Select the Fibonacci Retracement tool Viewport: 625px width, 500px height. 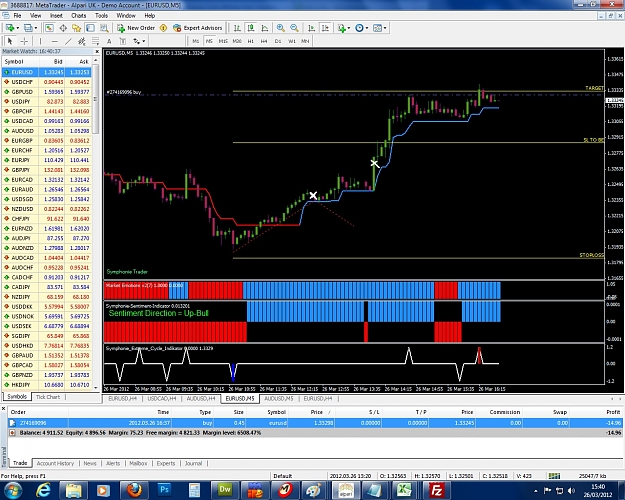click(x=96, y=41)
